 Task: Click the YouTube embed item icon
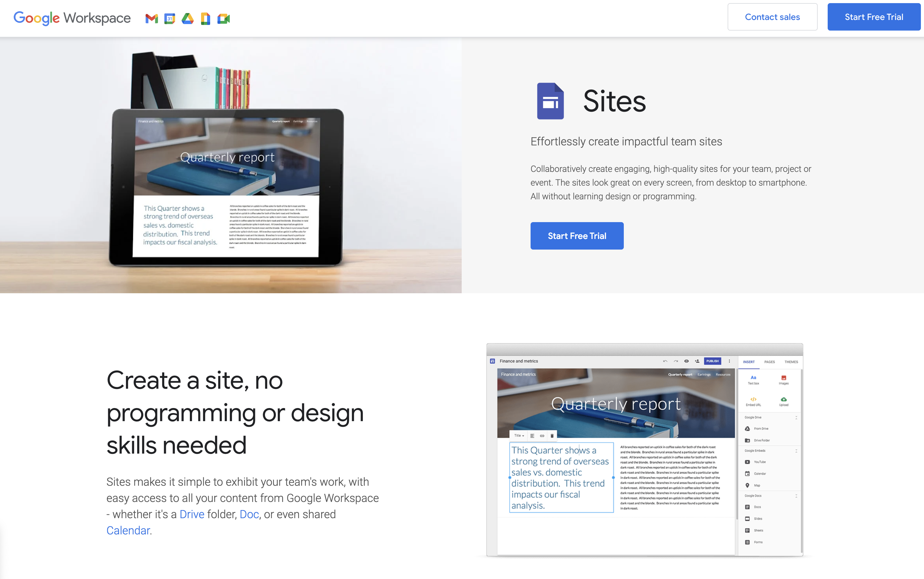[x=747, y=462]
